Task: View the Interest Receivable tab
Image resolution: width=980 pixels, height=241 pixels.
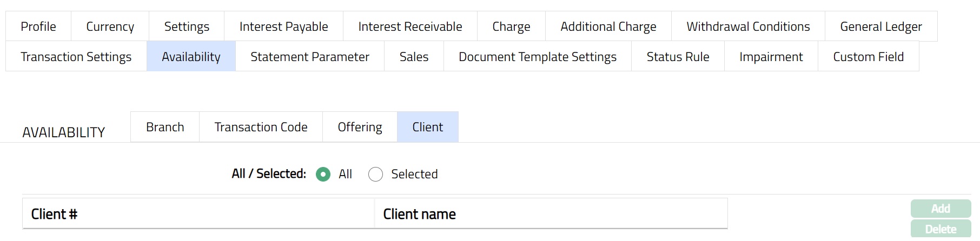Action: [410, 26]
